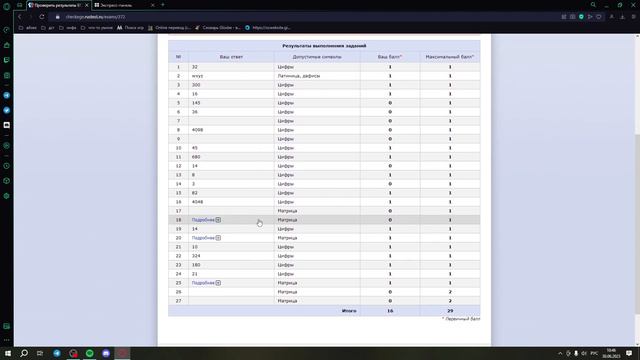640x360 pixels.
Task: Open the Словарь Glosbe bookmark
Action: click(x=218, y=28)
